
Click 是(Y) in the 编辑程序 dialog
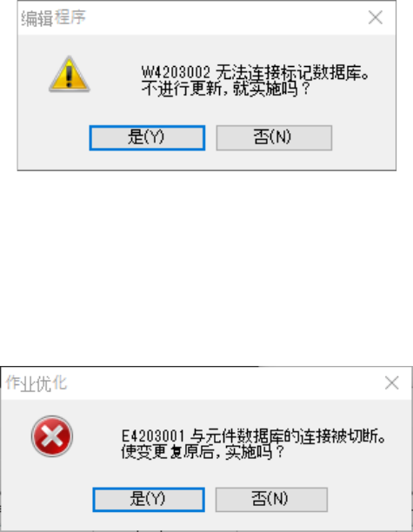[x=147, y=137]
